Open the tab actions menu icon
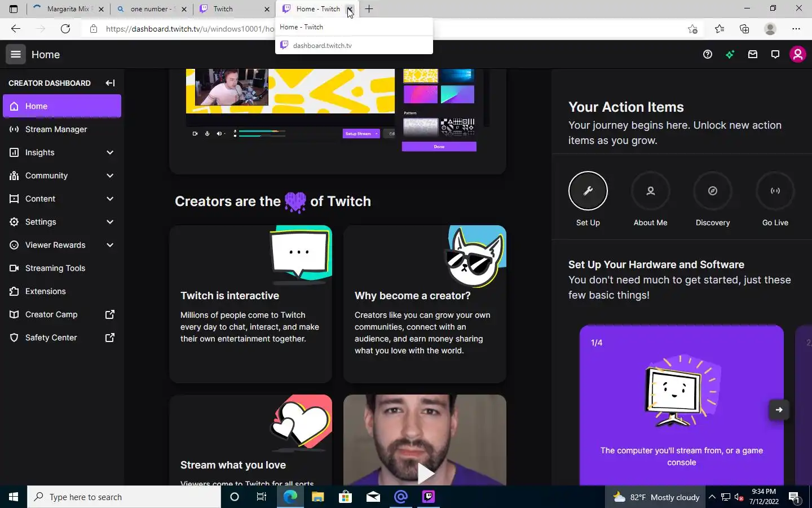This screenshot has height=508, width=812. 14,9
